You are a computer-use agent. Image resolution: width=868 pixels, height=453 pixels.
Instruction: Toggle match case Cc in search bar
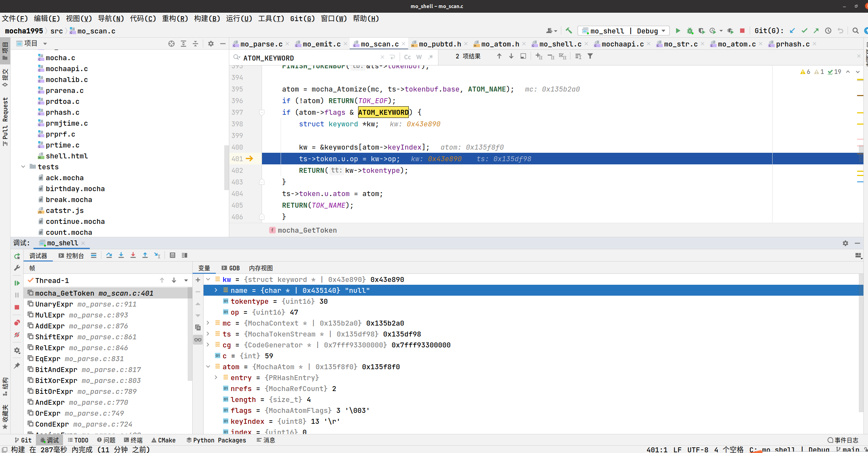(407, 57)
